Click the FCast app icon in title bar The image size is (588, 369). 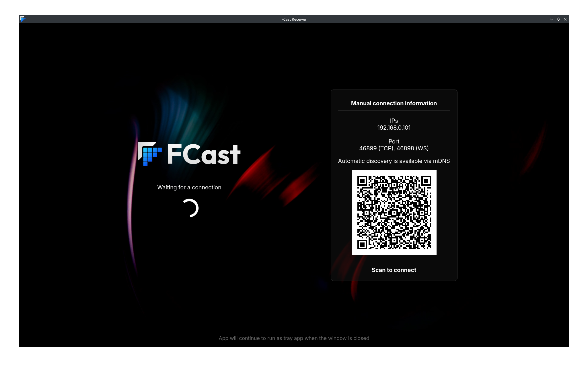(x=23, y=19)
